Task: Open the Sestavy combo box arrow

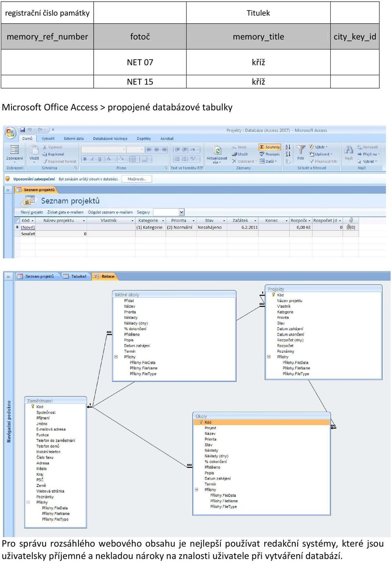Action: (182, 212)
